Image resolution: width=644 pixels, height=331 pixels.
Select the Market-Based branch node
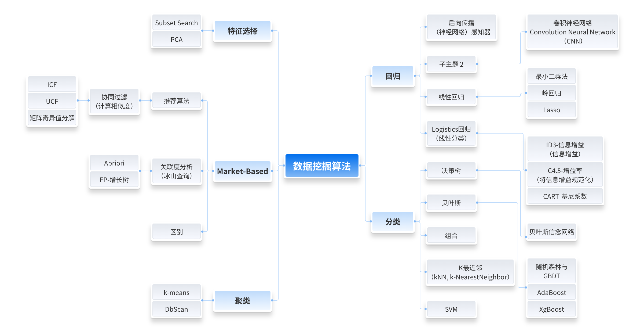pos(242,171)
